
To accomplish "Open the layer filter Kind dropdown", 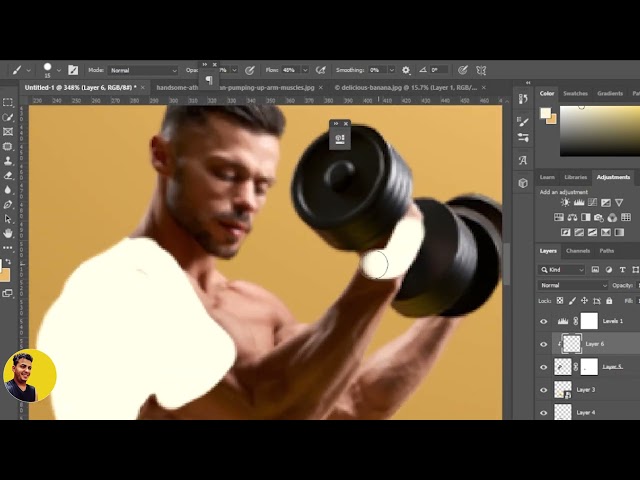I will pos(562,269).
